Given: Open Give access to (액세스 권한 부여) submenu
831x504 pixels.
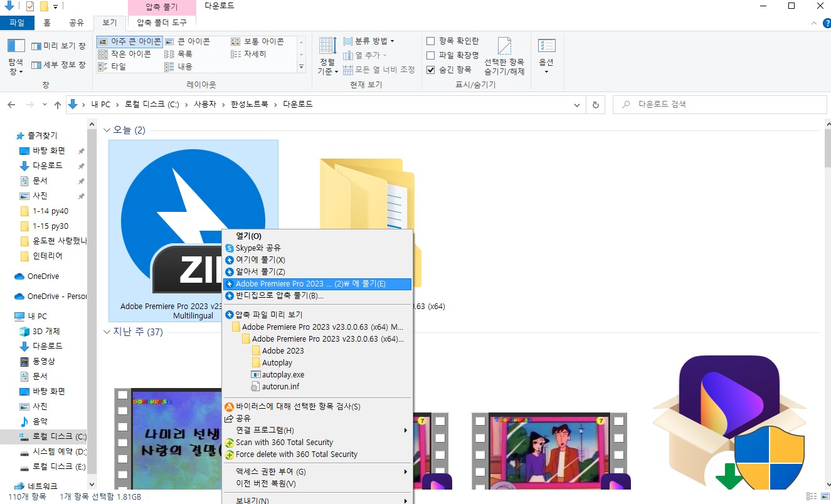Looking at the screenshot, I should coord(317,472).
